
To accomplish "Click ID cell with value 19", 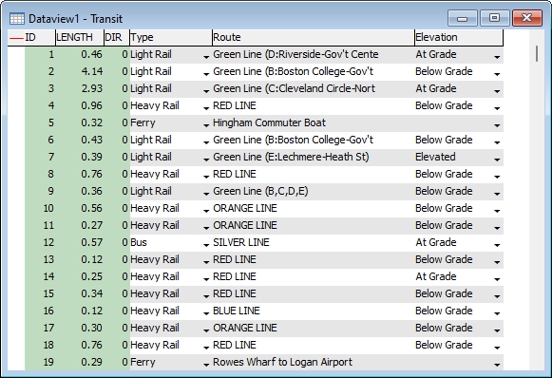I will [x=40, y=362].
